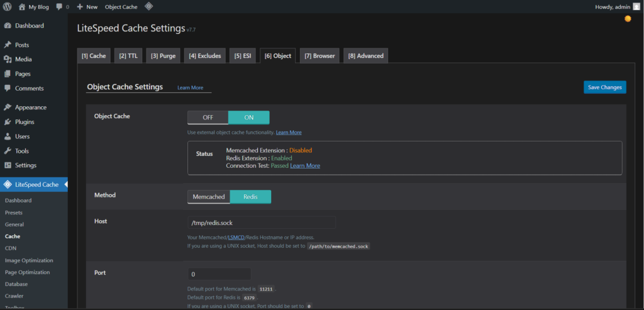This screenshot has width=644, height=310.
Task: Click the /path/to/memcached.sock code text
Action: 338,246
